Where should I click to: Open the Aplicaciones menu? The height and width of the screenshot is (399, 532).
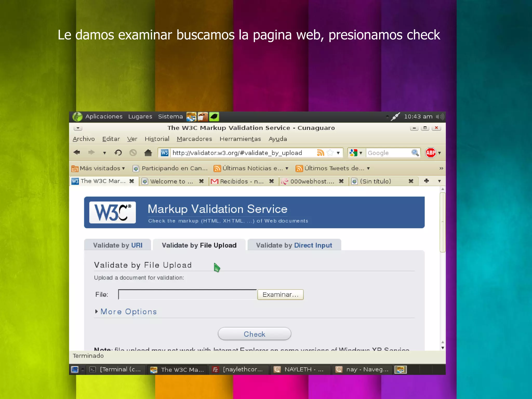click(x=104, y=116)
